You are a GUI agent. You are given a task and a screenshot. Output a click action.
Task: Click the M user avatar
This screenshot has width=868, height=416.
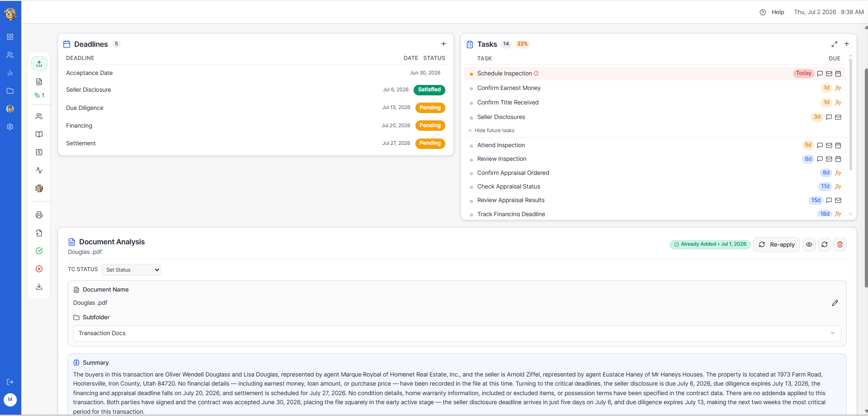coord(10,400)
